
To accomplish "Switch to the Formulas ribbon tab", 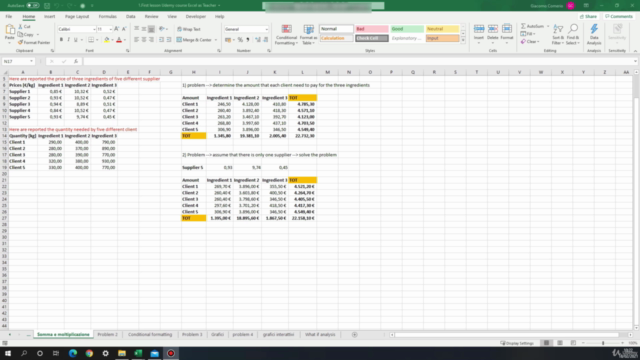I will pos(107,17).
